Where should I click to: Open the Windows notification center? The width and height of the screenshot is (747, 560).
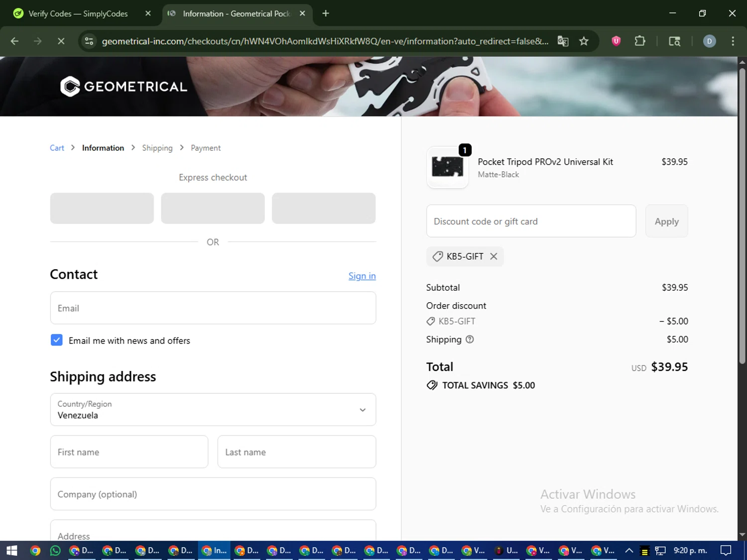tap(726, 551)
